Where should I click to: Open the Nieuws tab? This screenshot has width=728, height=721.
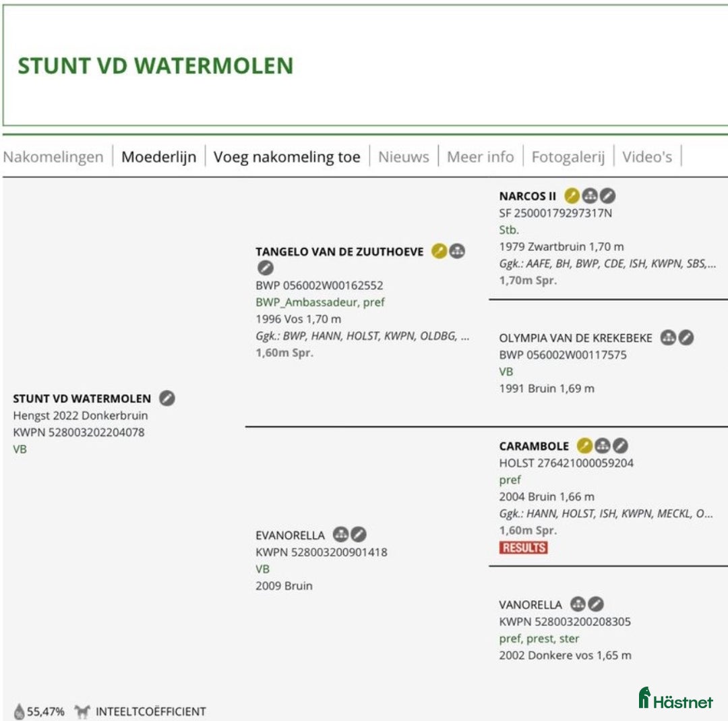pos(403,156)
